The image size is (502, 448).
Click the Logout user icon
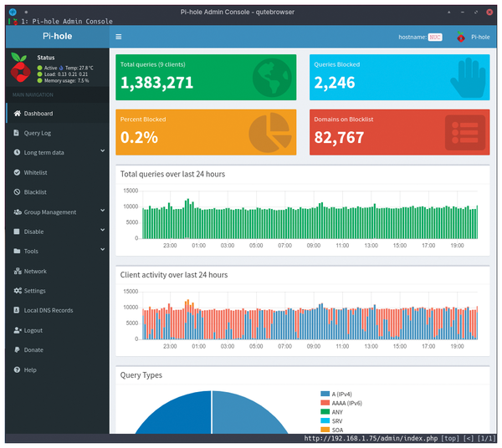pos(18,330)
